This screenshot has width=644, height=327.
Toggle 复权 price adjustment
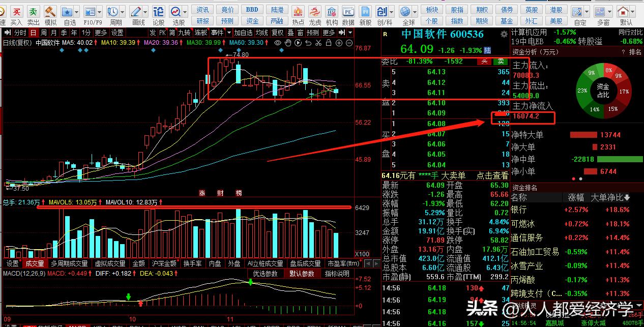pyautogui.click(x=277, y=33)
